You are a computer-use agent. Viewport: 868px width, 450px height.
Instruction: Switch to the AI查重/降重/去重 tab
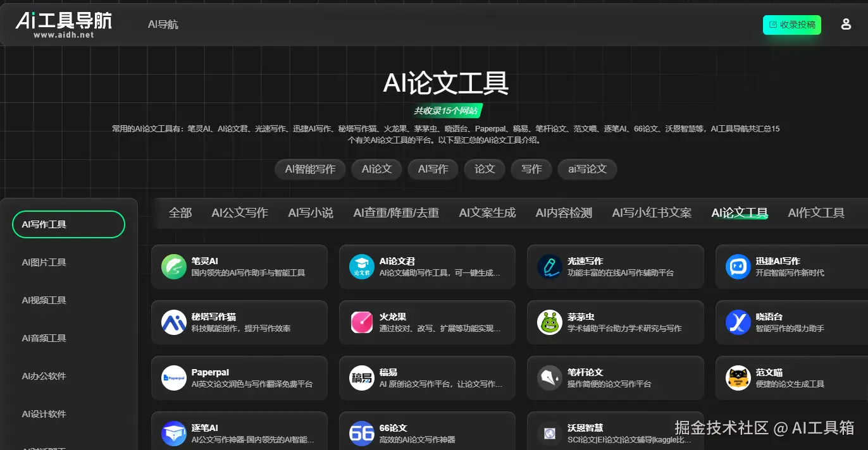click(396, 213)
